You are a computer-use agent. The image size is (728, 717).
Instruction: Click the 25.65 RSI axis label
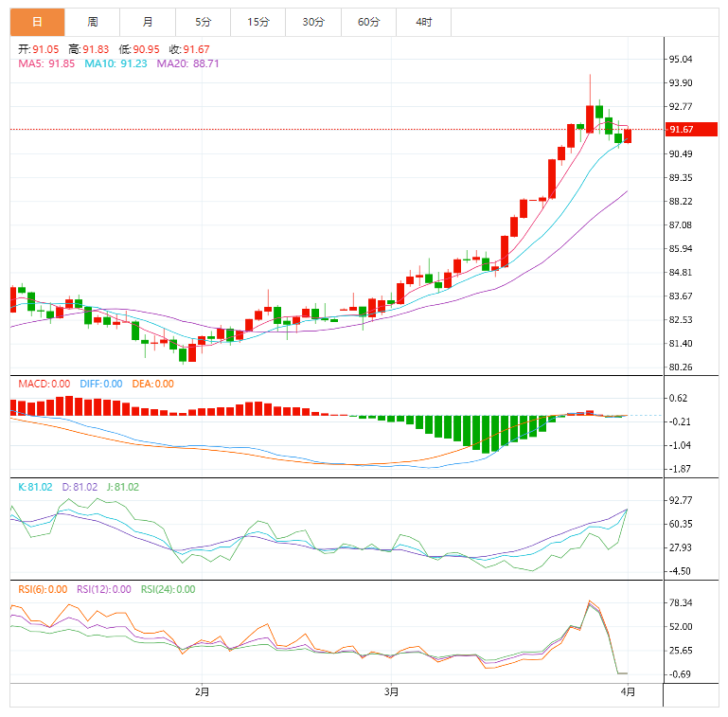[x=680, y=650]
